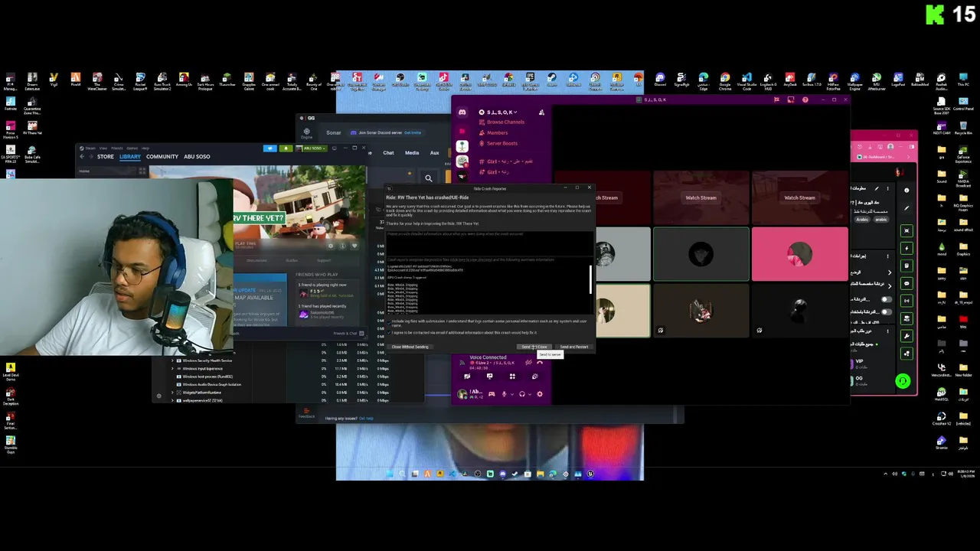The width and height of the screenshot is (980, 551).
Task: Select Media tab in Sonar window
Action: pos(412,153)
